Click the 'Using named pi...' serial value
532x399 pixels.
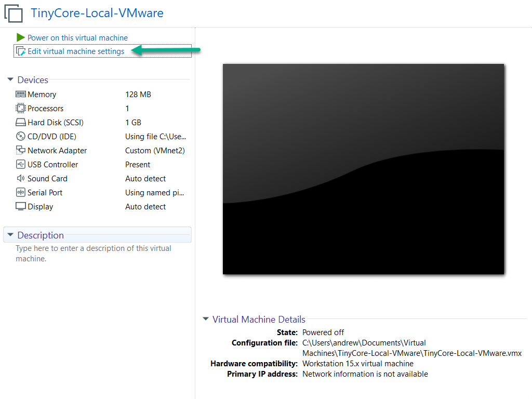154,193
